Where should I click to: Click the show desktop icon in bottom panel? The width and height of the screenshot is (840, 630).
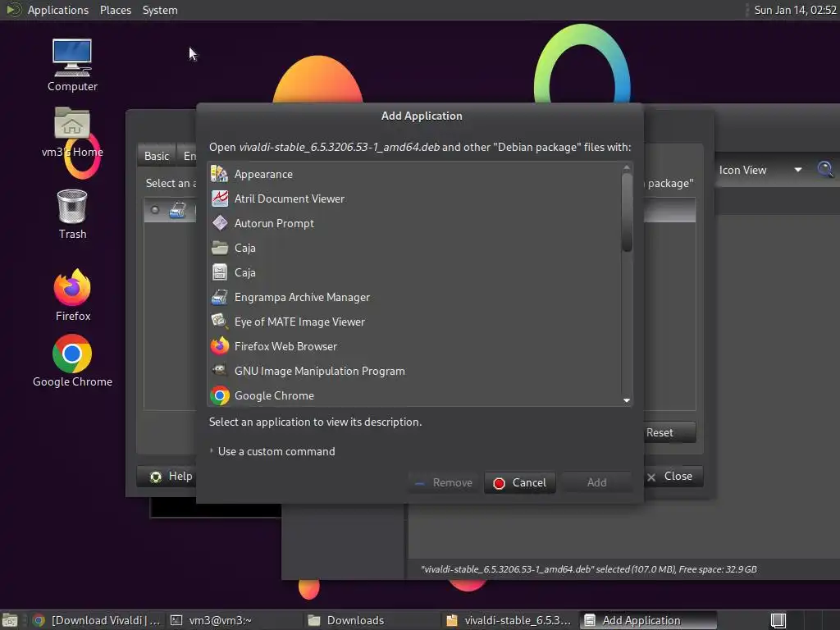point(10,620)
